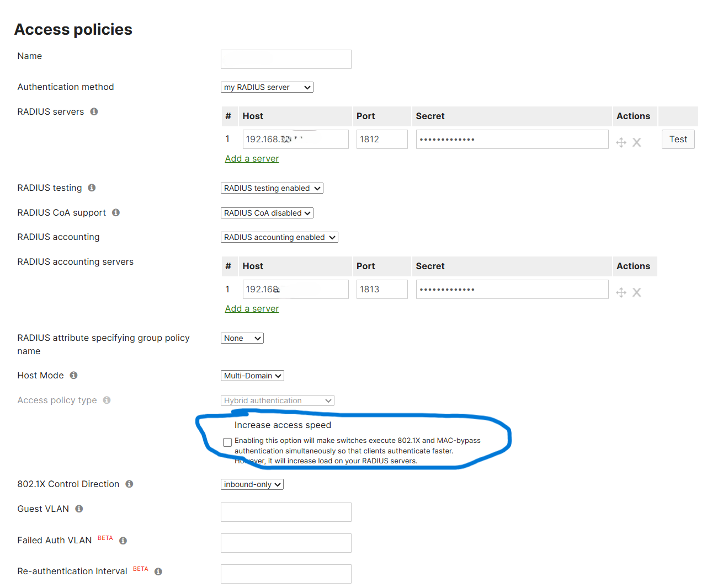Click Add a server under RADIUS servers
This screenshot has width=707, height=588.
click(252, 158)
